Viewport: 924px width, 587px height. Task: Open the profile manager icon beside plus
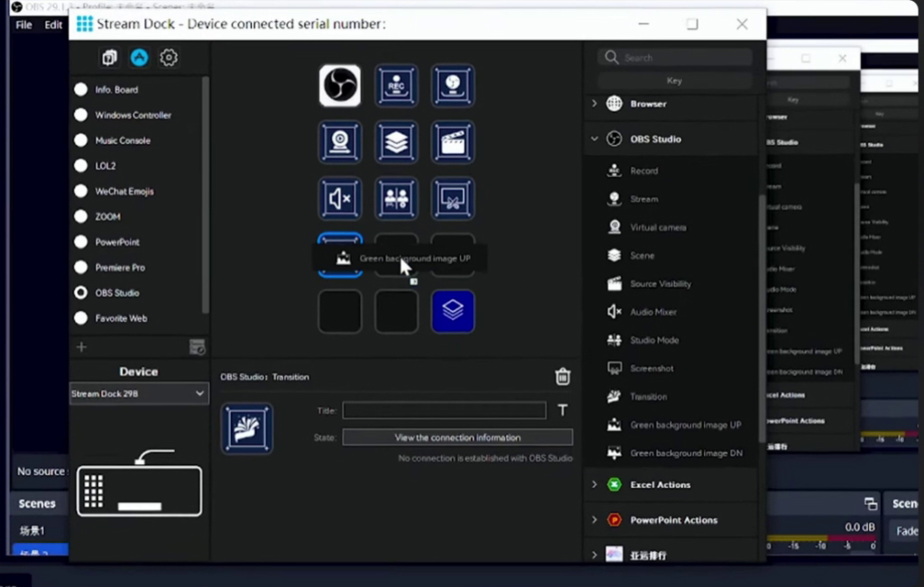(x=198, y=347)
